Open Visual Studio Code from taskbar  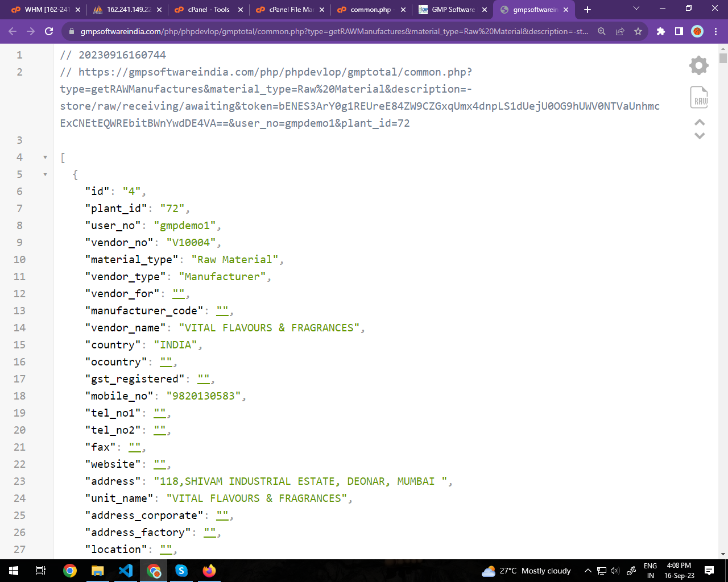click(x=126, y=571)
